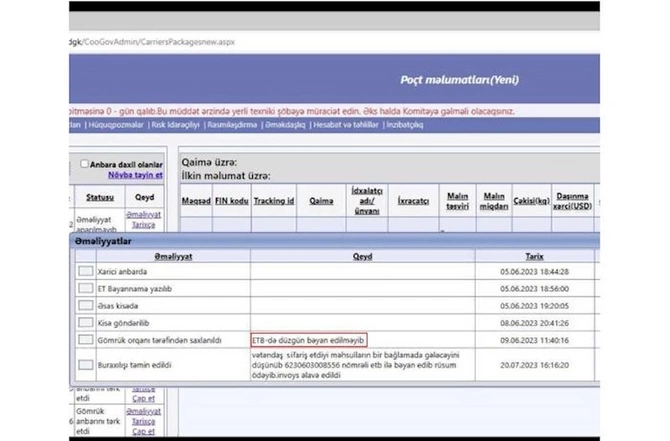Select the date '20.07.2023 16:16:20'
Viewport: 670px width, 441px height.
point(535,365)
